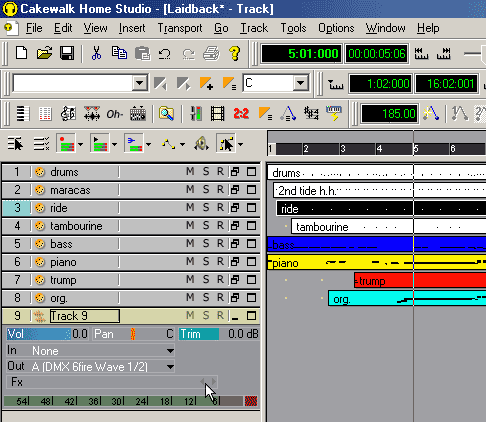
Task: Open the Insert menu
Action: [132, 28]
